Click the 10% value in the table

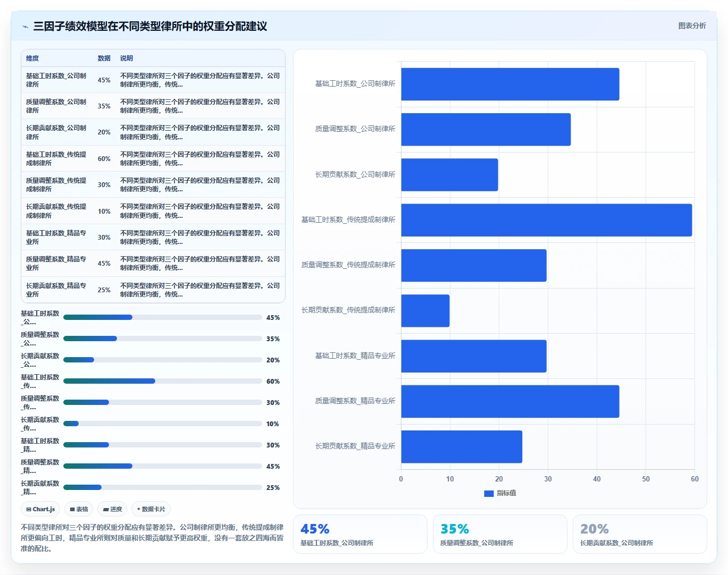point(104,212)
